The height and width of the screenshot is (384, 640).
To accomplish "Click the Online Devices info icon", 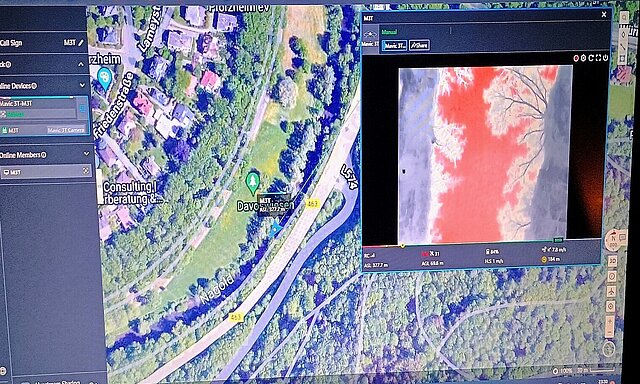I will click(x=34, y=86).
